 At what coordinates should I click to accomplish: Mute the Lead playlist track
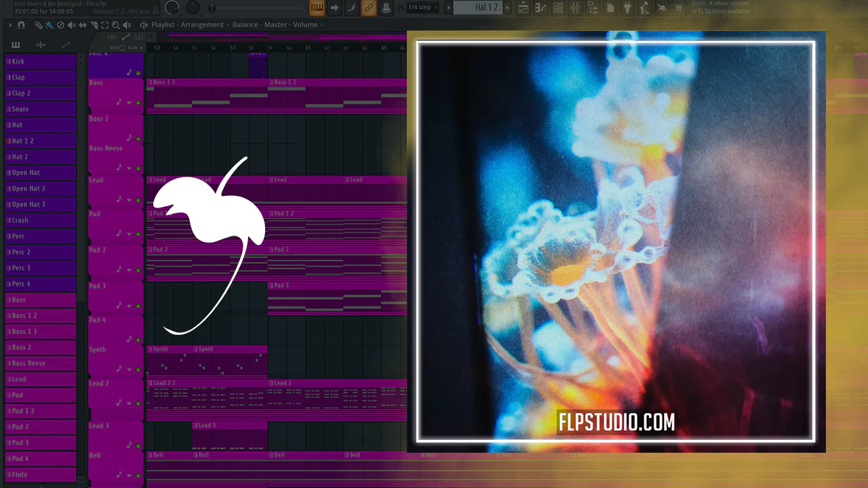[138, 201]
